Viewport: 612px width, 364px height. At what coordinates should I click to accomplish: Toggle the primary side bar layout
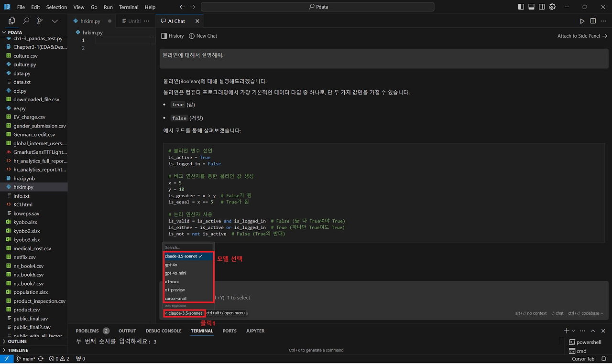[521, 7]
